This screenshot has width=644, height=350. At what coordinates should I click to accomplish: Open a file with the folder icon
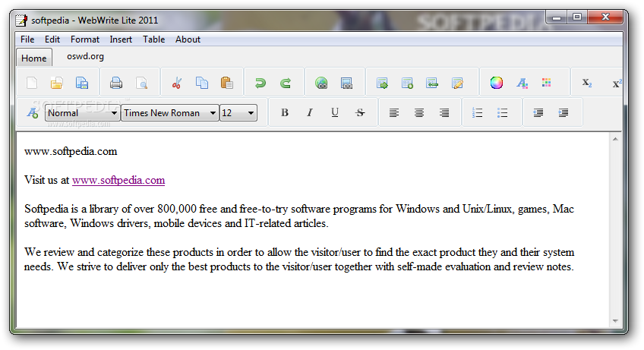[57, 83]
